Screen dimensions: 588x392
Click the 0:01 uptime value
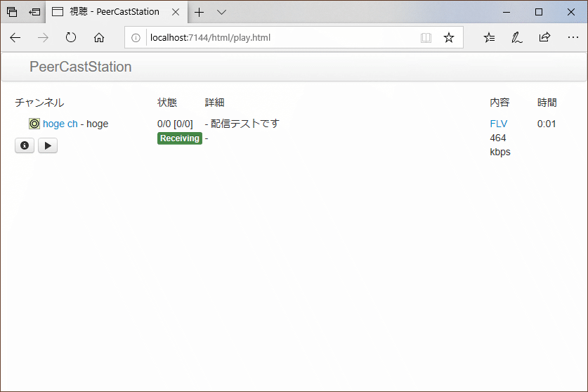coord(547,124)
